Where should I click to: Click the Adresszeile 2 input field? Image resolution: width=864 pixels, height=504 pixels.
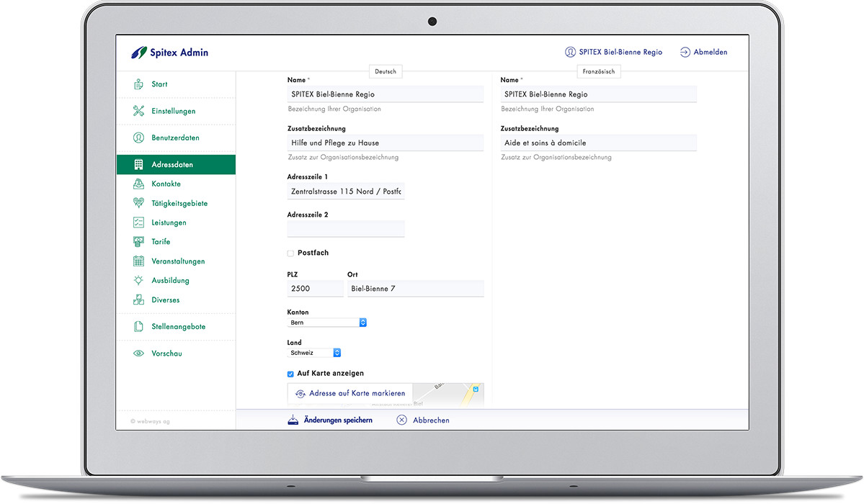346,229
